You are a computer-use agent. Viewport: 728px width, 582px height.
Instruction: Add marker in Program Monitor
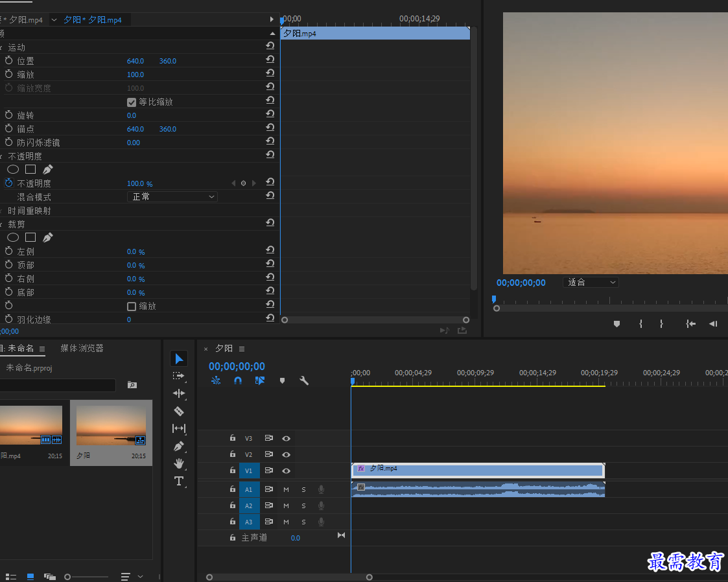(x=616, y=324)
